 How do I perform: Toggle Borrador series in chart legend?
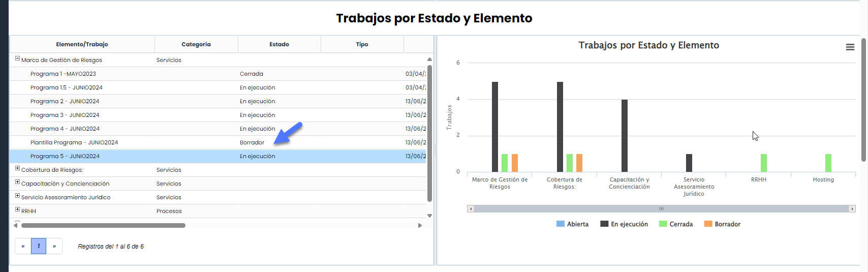click(x=723, y=224)
